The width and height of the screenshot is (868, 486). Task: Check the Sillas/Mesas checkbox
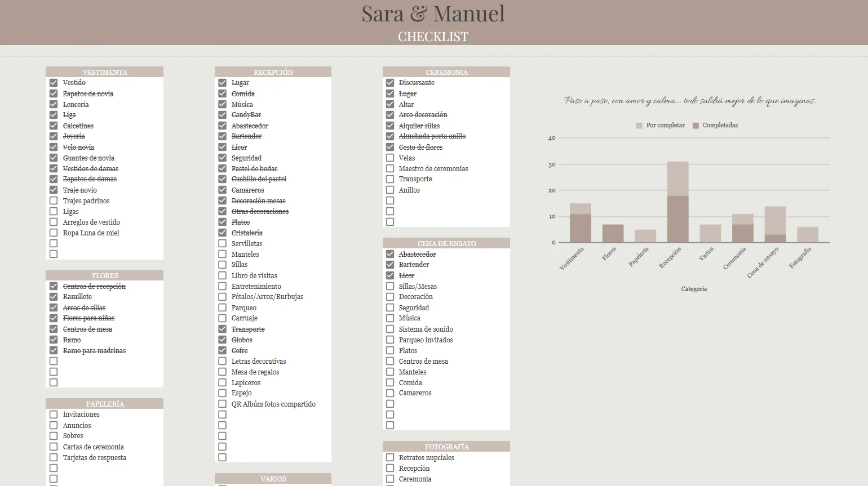(390, 286)
